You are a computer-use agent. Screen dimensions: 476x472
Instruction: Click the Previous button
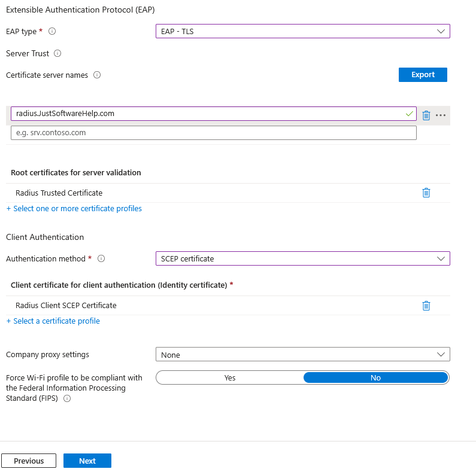coord(29,461)
